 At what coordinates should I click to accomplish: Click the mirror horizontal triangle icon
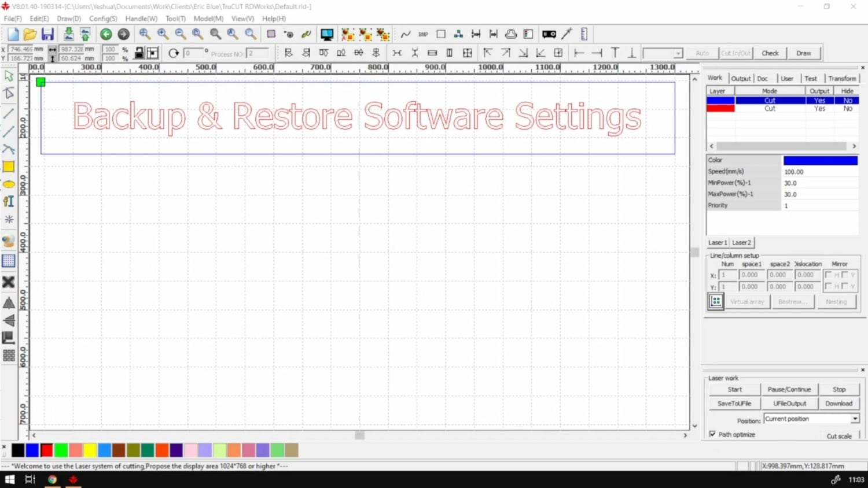[x=9, y=302]
